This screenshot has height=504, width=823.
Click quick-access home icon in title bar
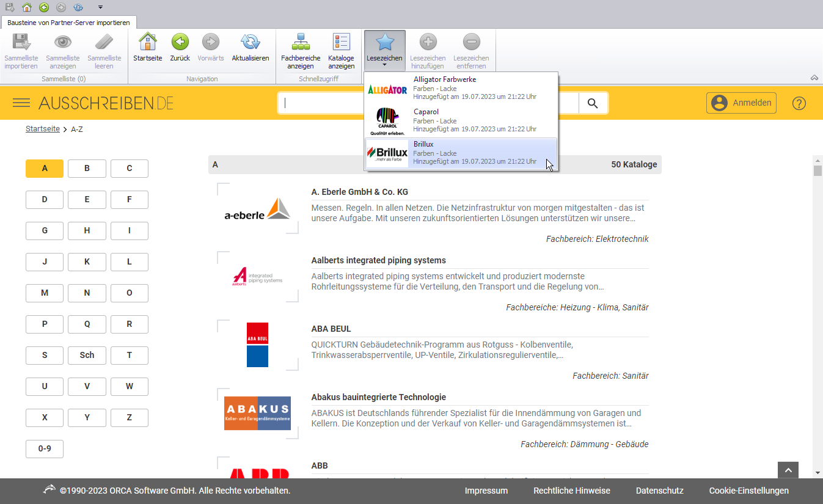point(27,7)
